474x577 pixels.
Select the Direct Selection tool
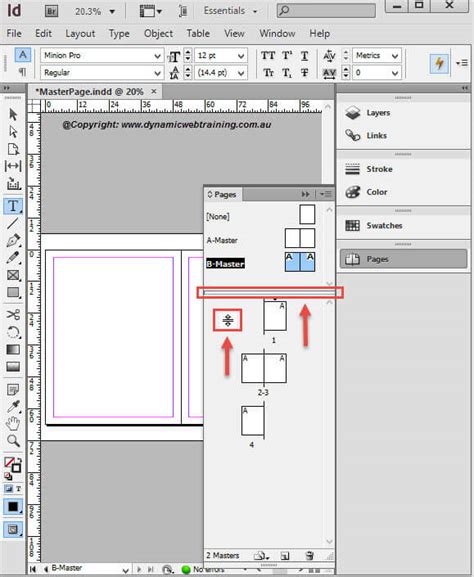13,131
